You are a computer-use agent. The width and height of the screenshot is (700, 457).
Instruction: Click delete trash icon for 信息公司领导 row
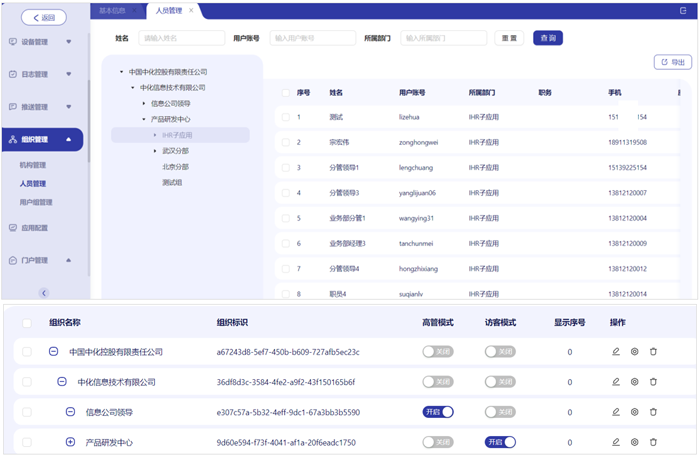tap(653, 412)
